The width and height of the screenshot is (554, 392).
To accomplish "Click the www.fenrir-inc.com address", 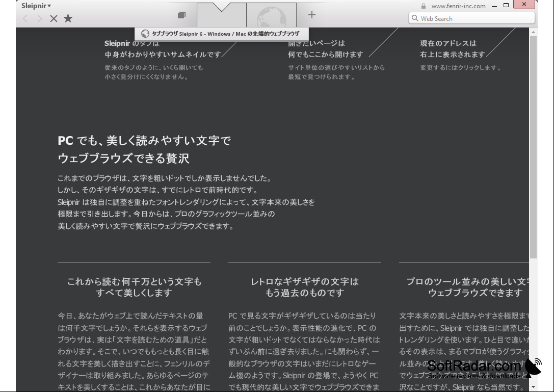I will (458, 6).
